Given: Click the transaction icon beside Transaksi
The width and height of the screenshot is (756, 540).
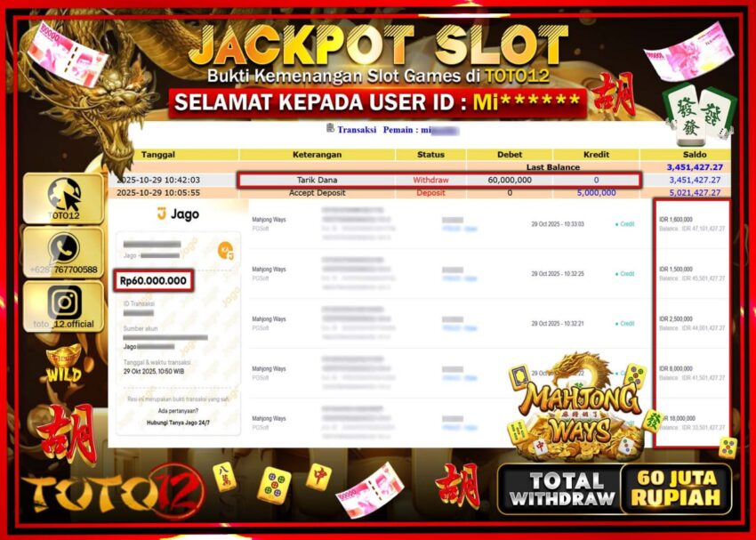Looking at the screenshot, I should 330,128.
